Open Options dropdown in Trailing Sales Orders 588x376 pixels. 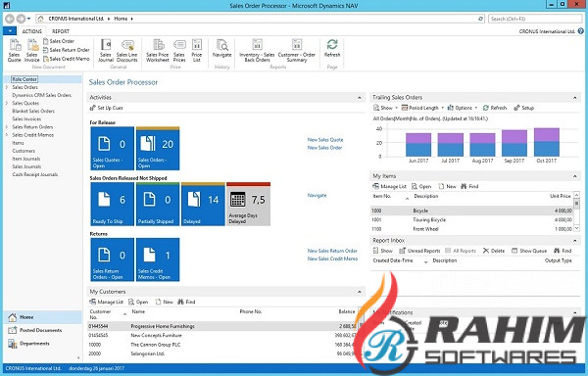coord(463,108)
